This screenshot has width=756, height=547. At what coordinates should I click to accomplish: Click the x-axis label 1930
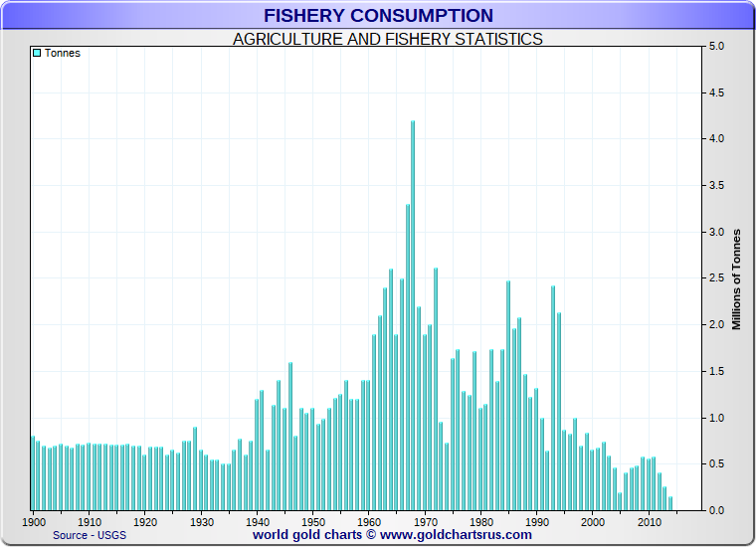point(202,522)
